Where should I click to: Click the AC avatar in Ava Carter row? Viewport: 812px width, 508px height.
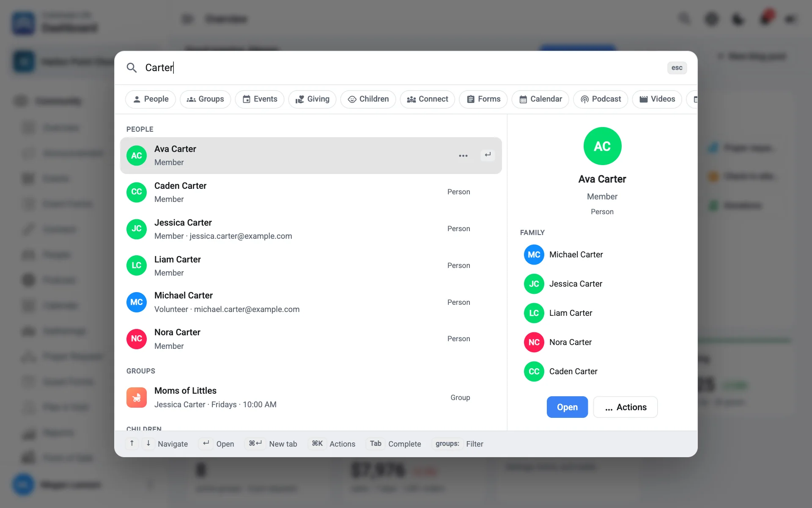137,155
